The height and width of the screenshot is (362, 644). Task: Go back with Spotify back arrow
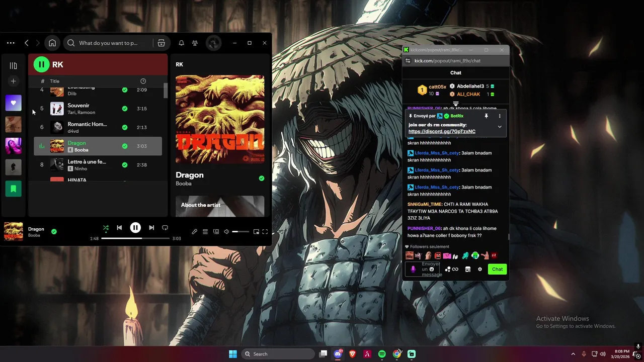(x=27, y=43)
